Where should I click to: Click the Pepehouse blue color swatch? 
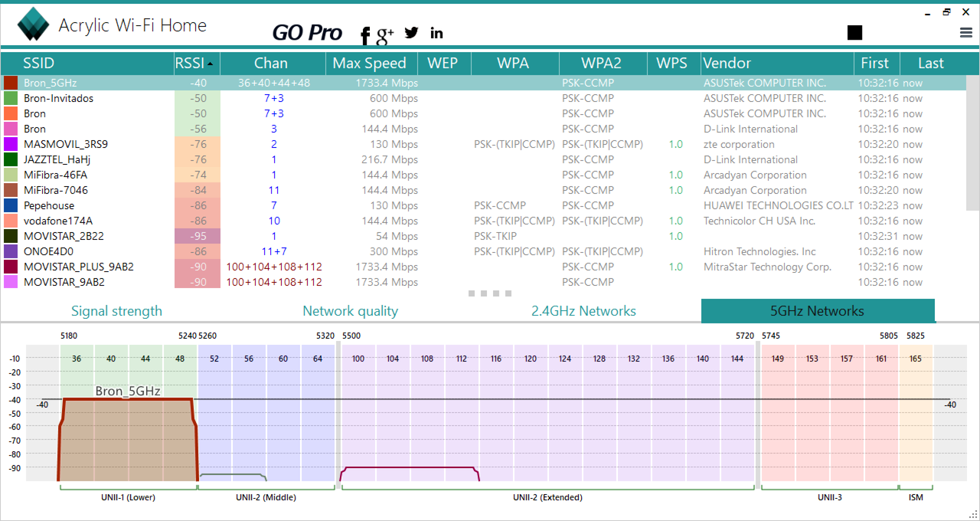11,205
